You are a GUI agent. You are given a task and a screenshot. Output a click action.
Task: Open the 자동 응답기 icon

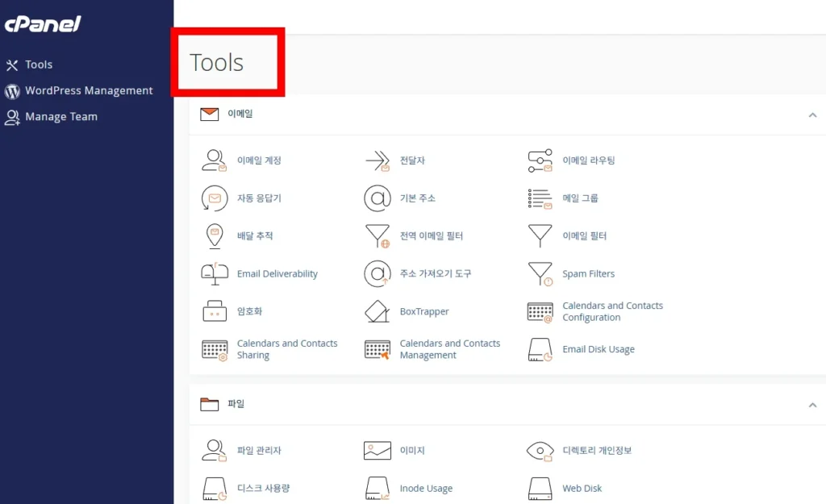tap(215, 198)
